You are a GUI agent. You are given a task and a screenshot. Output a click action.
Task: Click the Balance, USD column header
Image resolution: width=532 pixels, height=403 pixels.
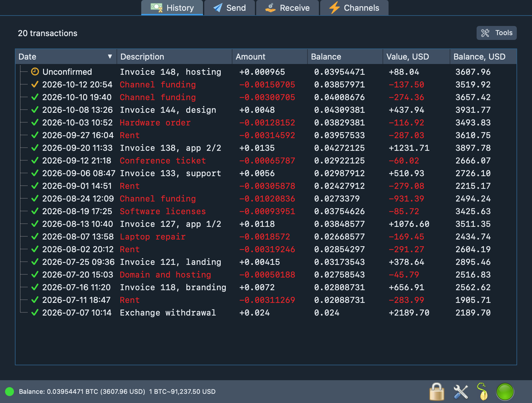coord(483,57)
